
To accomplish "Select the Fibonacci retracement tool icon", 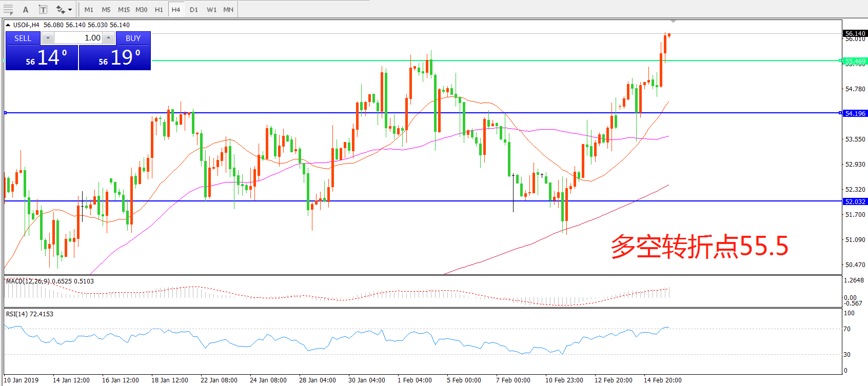I will click(x=8, y=9).
